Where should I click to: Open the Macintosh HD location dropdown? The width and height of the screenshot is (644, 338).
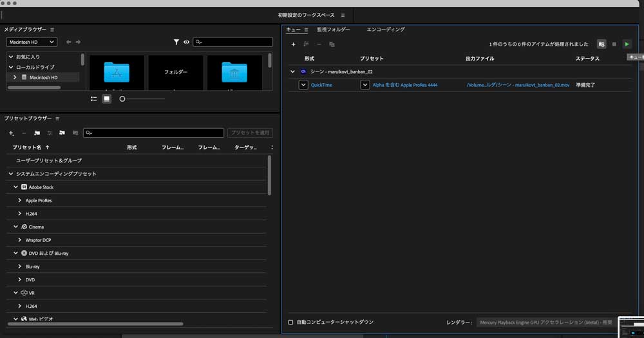[32, 42]
